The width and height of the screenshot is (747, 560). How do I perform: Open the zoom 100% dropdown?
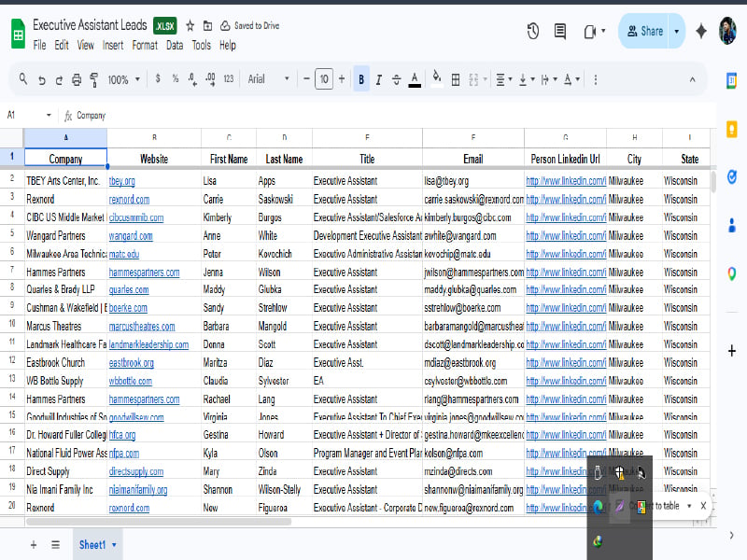[124, 79]
